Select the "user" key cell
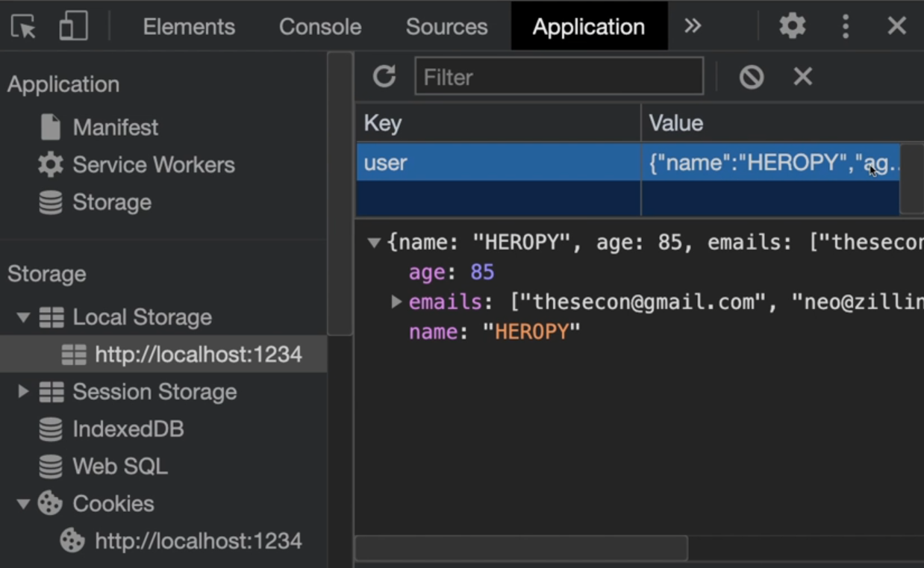This screenshot has width=924, height=568. (499, 162)
